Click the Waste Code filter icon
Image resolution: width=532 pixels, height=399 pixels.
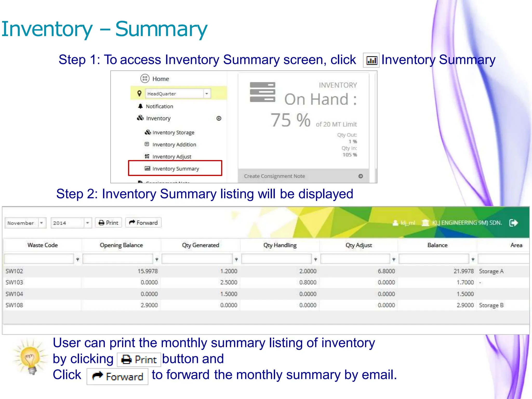point(77,259)
